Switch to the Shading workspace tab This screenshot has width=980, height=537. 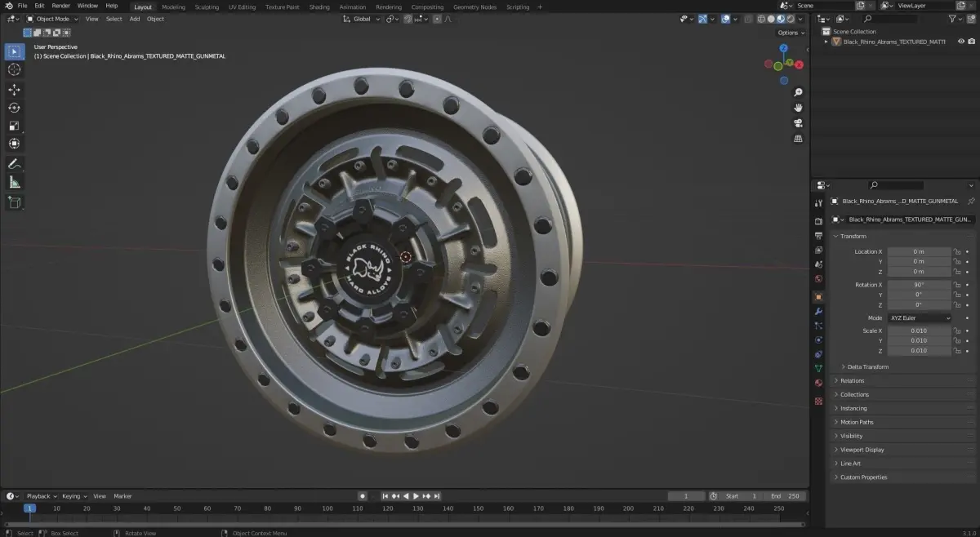[x=319, y=7]
